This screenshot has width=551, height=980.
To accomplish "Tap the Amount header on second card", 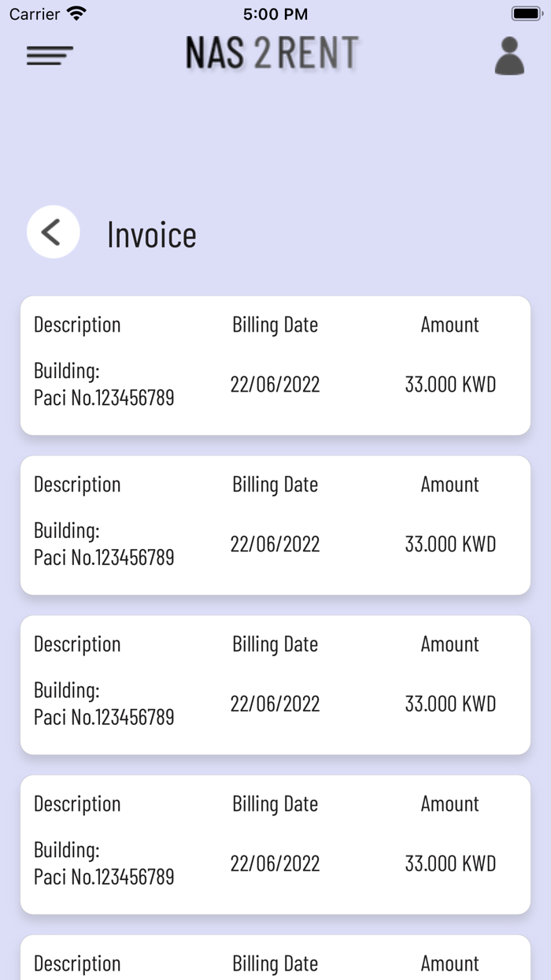I will pos(449,484).
